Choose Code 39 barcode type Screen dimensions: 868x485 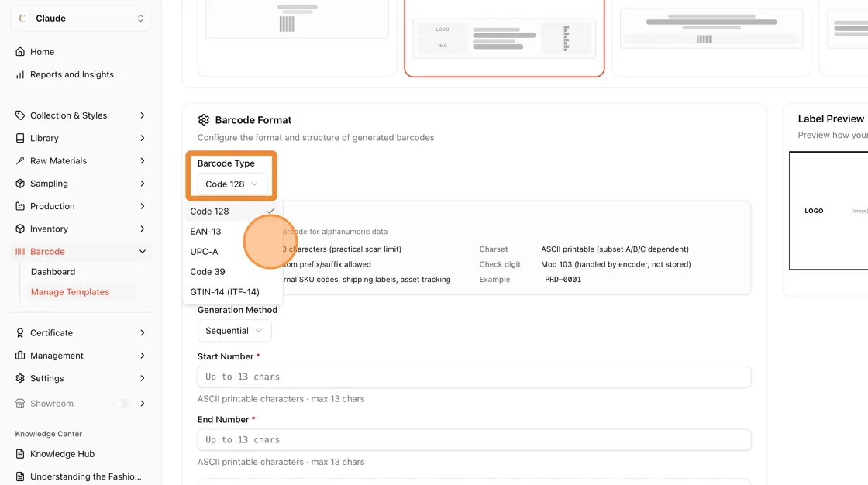pos(232,271)
